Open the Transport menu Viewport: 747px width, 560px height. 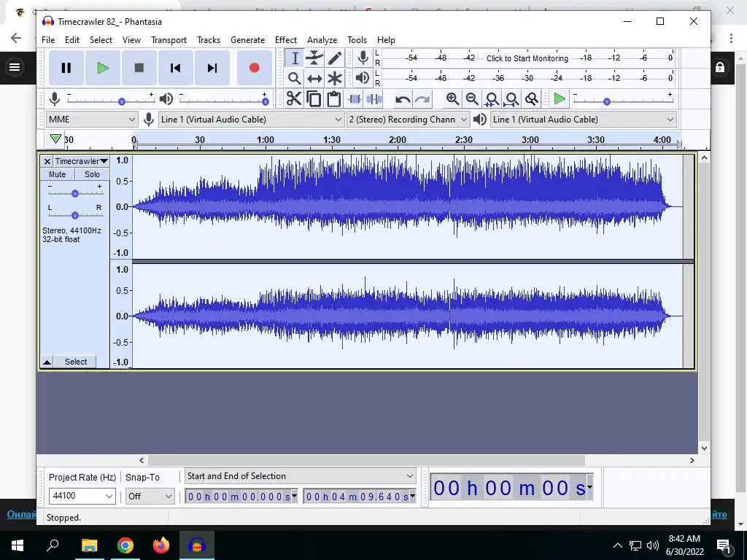pos(169,40)
